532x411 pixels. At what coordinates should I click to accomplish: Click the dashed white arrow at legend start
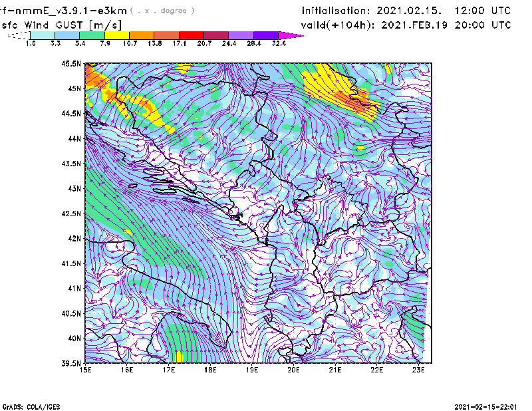coord(19,35)
